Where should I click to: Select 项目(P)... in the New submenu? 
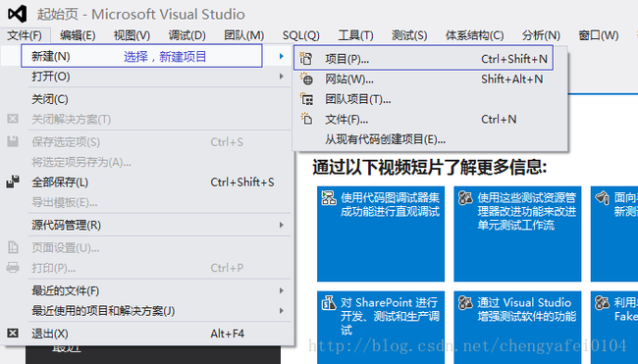423,59
